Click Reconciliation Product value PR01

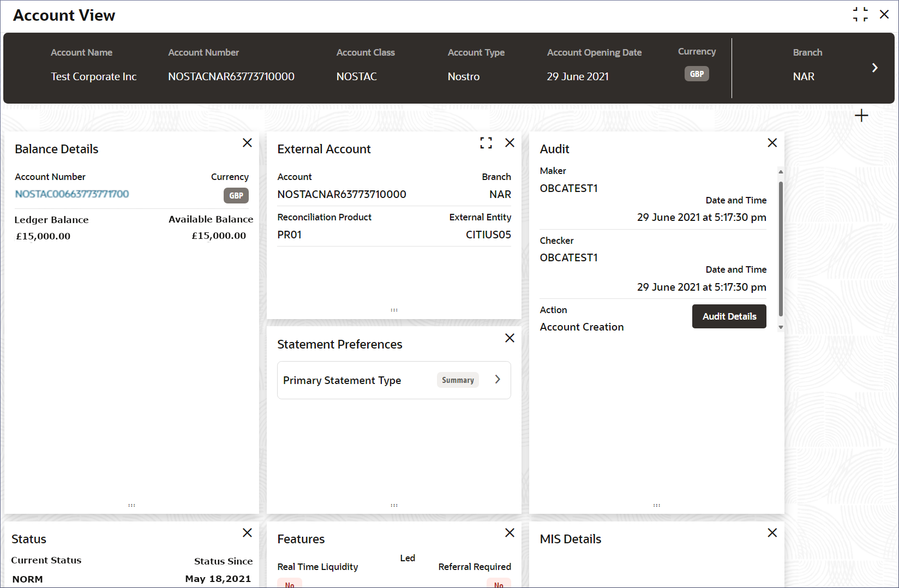[290, 235]
